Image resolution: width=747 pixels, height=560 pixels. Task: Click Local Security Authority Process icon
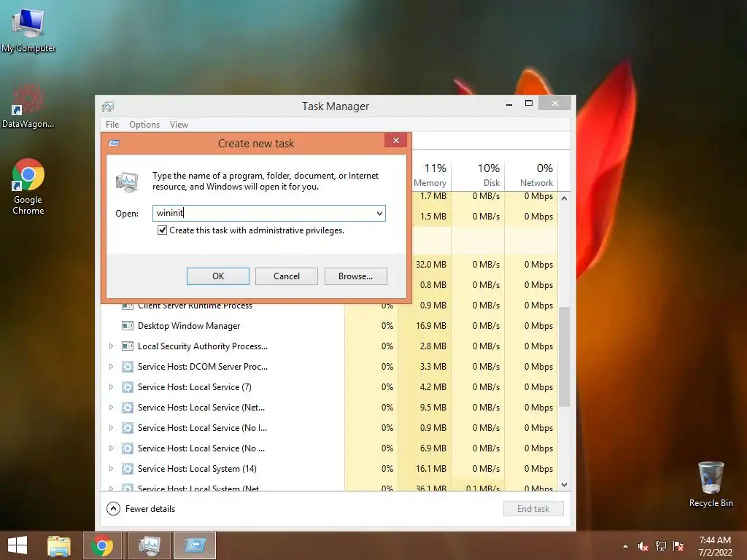pos(127,346)
